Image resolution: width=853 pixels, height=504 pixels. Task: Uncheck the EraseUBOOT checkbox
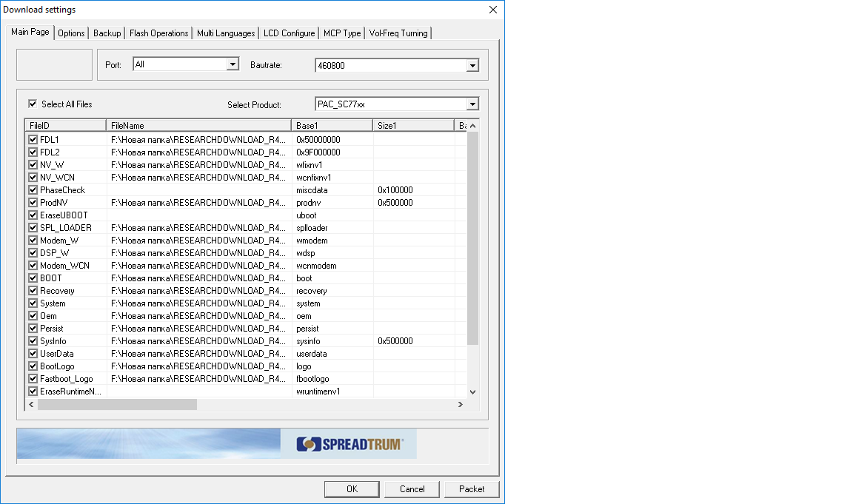(x=33, y=215)
